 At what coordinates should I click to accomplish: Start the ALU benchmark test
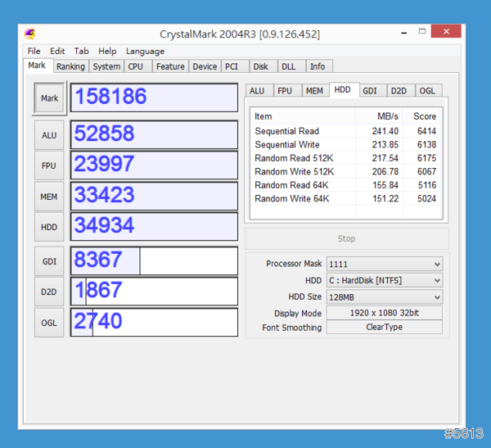[x=49, y=135]
